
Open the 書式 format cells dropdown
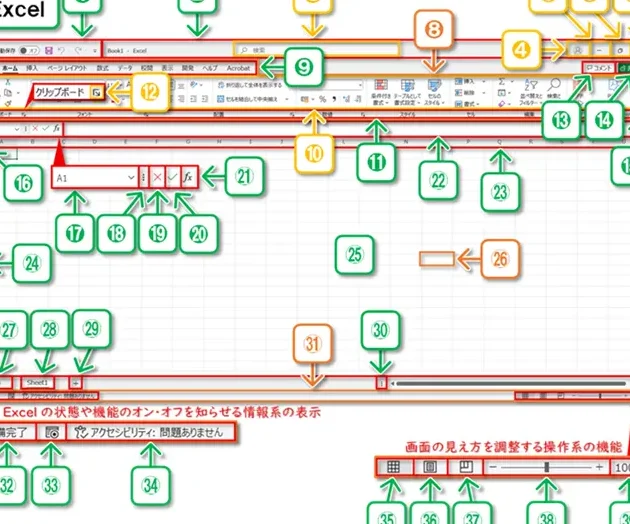[465, 104]
